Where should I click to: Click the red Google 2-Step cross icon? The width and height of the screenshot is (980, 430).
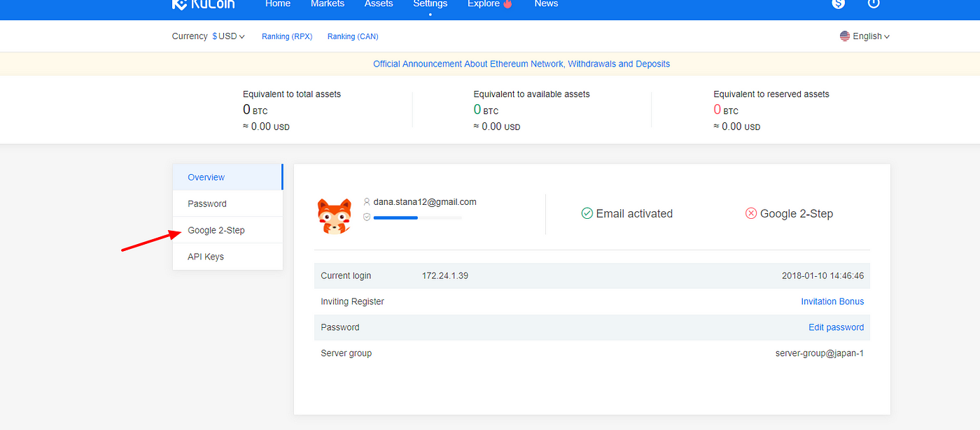point(751,213)
